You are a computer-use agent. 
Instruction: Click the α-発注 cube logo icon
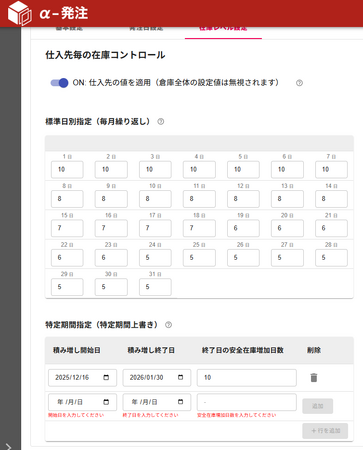[20, 13]
